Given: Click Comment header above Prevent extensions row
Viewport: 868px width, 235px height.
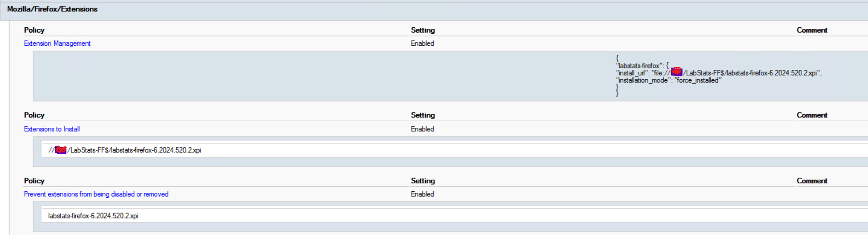Looking at the screenshot, I should [x=812, y=181].
